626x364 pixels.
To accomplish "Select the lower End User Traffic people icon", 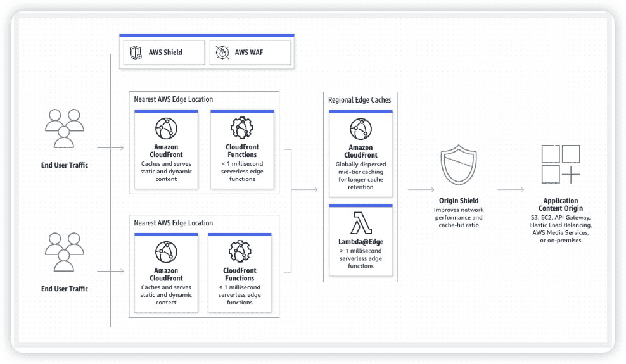I will point(64,252).
